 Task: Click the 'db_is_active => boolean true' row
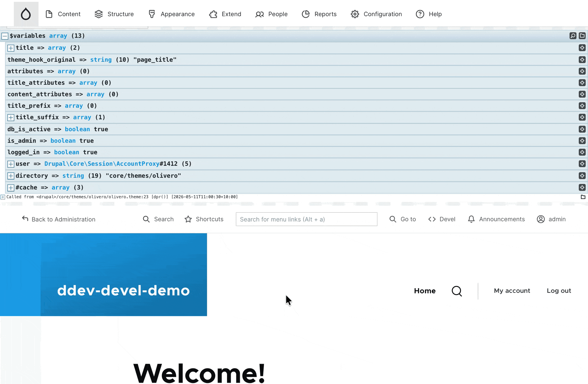click(296, 129)
